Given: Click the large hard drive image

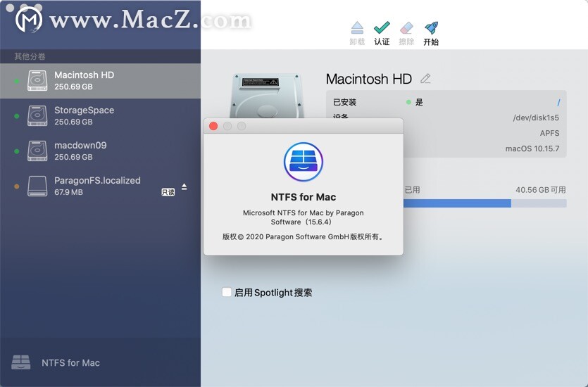Looking at the screenshot, I should tap(267, 96).
